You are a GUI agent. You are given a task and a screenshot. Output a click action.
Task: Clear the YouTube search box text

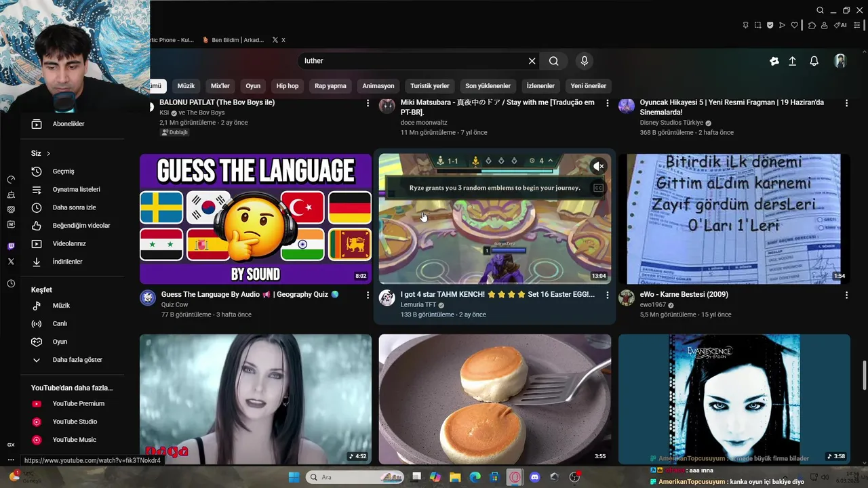pyautogui.click(x=532, y=61)
